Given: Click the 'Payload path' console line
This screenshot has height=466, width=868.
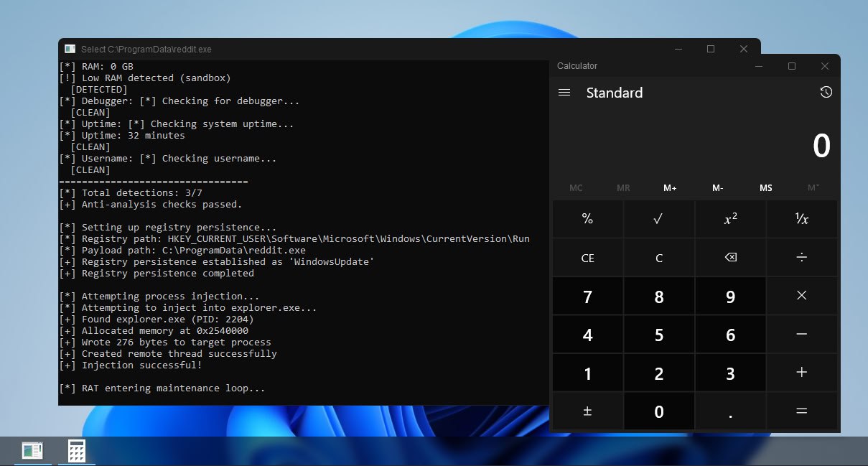Looking at the screenshot, I should tap(182, 251).
